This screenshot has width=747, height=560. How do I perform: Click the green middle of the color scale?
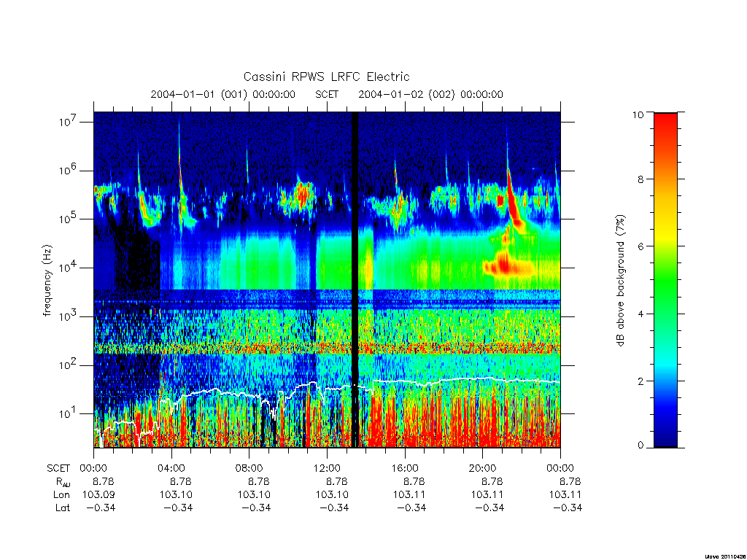point(665,281)
